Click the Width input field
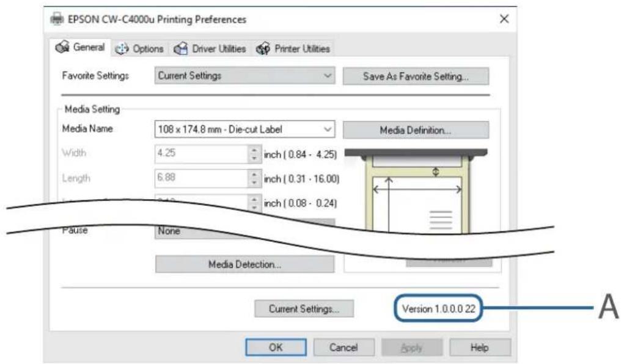This screenshot has width=624, height=364. click(x=201, y=153)
